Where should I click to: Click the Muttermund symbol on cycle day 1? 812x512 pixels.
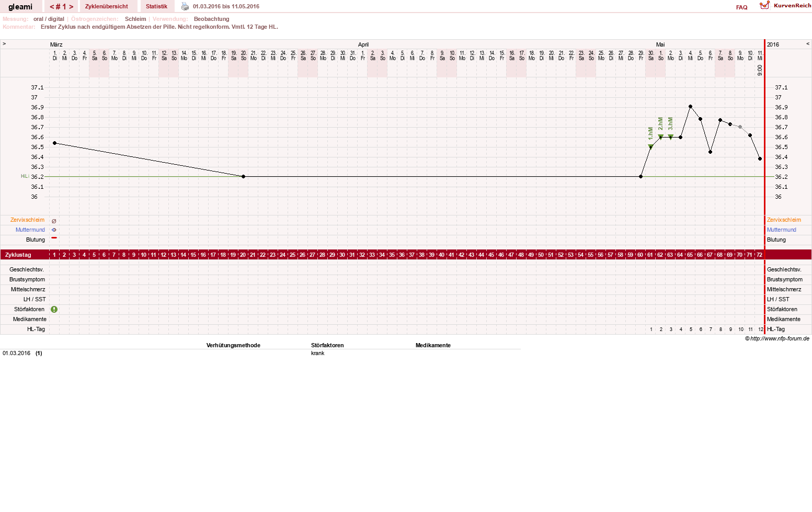point(54,230)
